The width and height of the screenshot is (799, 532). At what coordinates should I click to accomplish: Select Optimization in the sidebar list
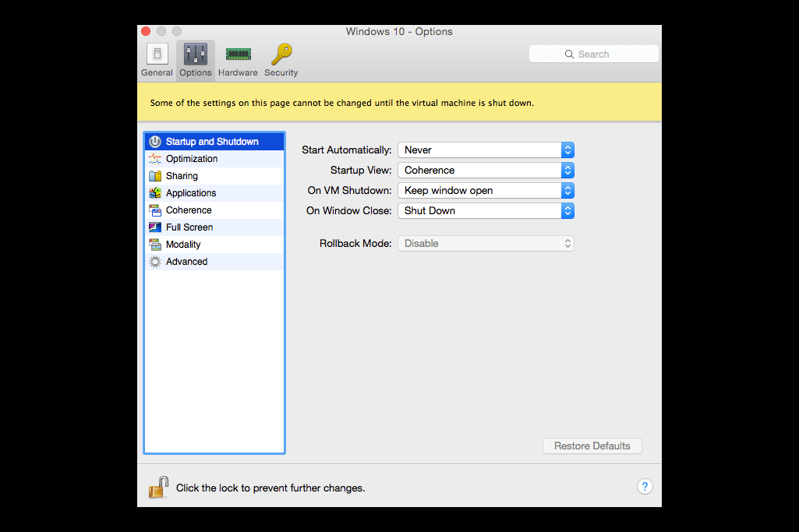pos(214,159)
